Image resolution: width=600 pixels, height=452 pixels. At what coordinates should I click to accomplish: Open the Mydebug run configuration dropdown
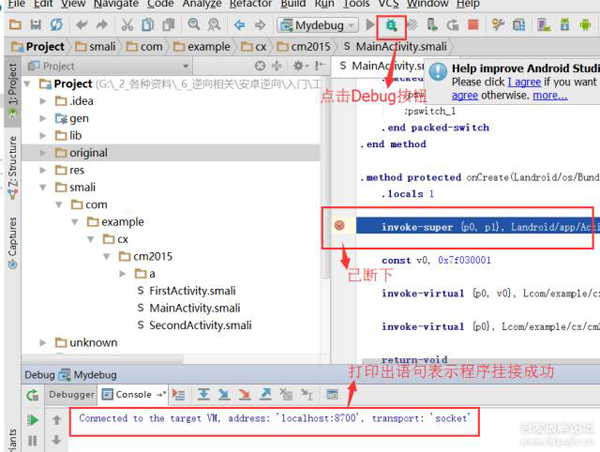coord(318,25)
